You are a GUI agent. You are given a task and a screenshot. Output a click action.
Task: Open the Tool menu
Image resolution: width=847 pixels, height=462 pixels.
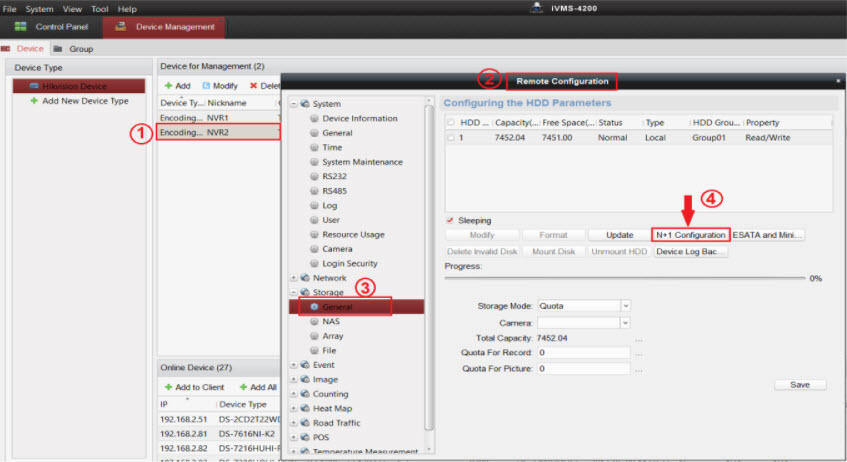point(99,8)
